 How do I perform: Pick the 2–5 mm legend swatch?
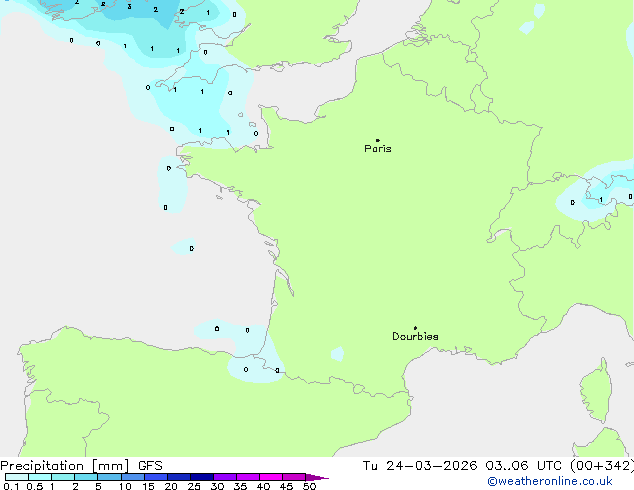coord(86,477)
